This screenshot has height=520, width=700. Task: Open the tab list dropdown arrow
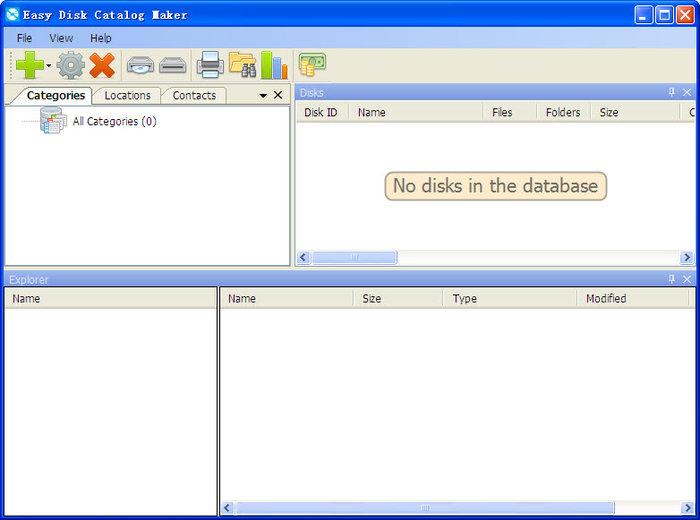click(x=263, y=96)
